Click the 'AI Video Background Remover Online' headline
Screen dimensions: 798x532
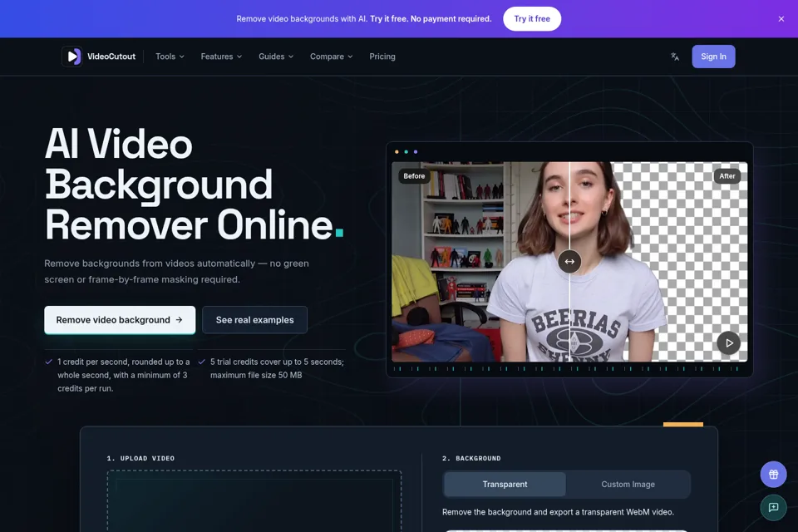[195, 185]
